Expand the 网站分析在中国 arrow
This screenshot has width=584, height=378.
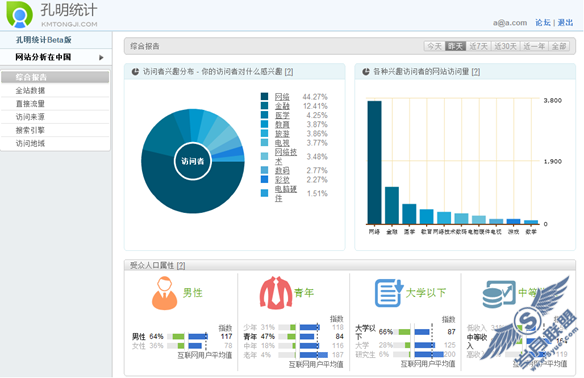coord(101,57)
